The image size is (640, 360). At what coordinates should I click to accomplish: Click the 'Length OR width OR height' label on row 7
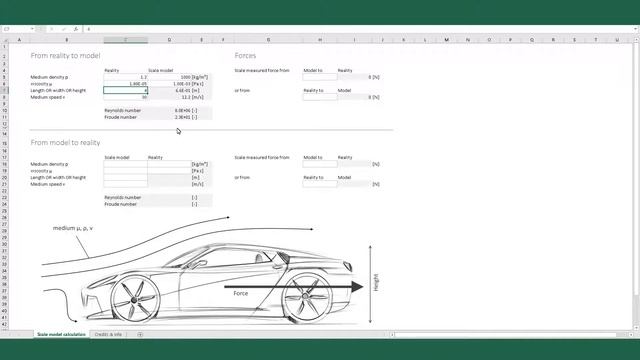(x=58, y=91)
